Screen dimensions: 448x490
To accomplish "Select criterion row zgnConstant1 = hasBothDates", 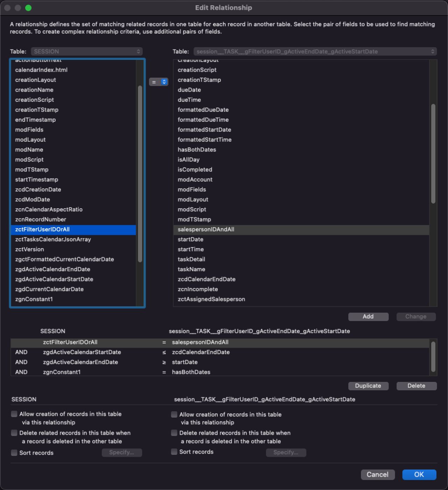I will [220, 372].
